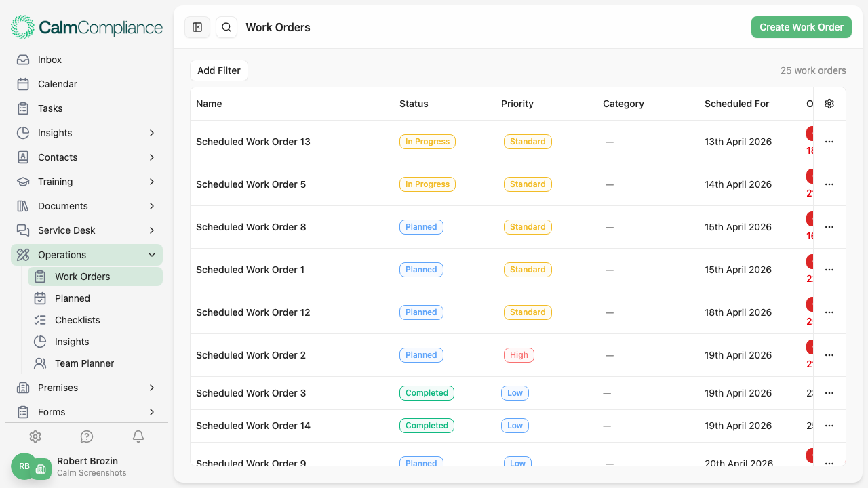Expand the Contacts chevron
The width and height of the screenshot is (868, 488).
[x=152, y=157]
